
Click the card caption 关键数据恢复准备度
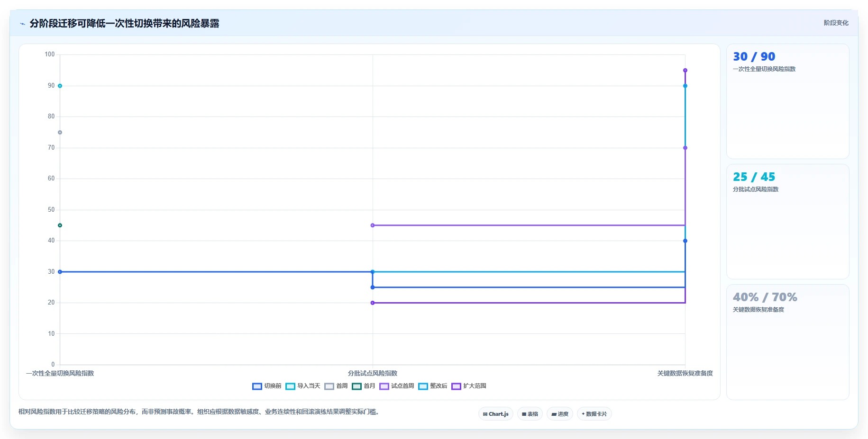pyautogui.click(x=758, y=310)
